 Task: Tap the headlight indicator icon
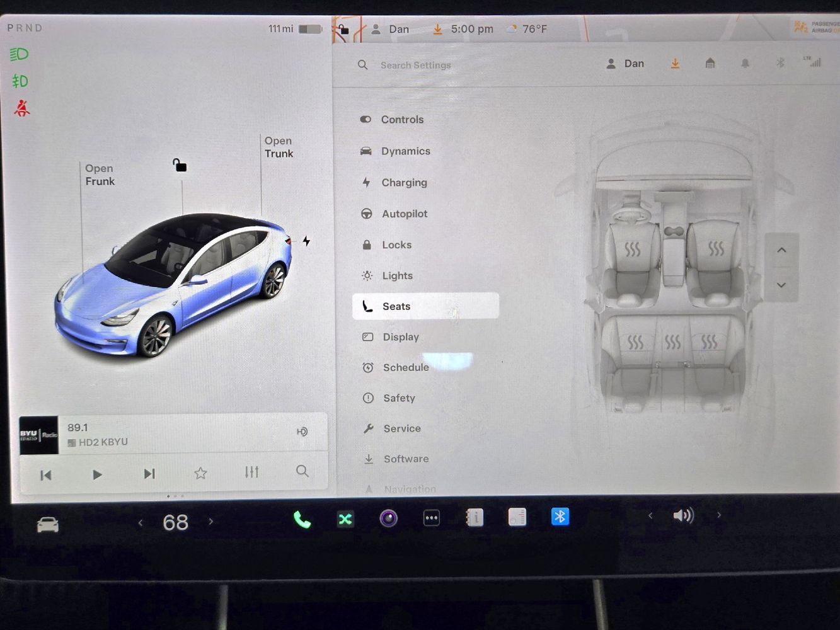point(19,54)
